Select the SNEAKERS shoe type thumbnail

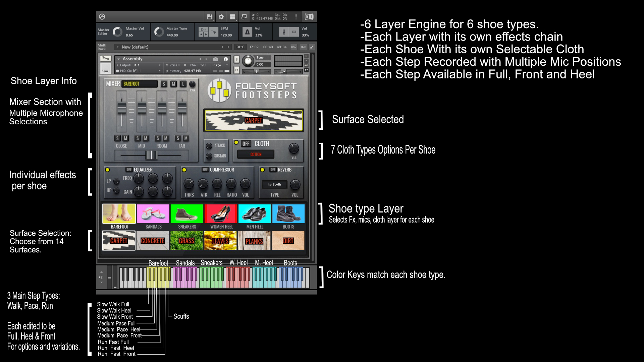[x=187, y=214]
